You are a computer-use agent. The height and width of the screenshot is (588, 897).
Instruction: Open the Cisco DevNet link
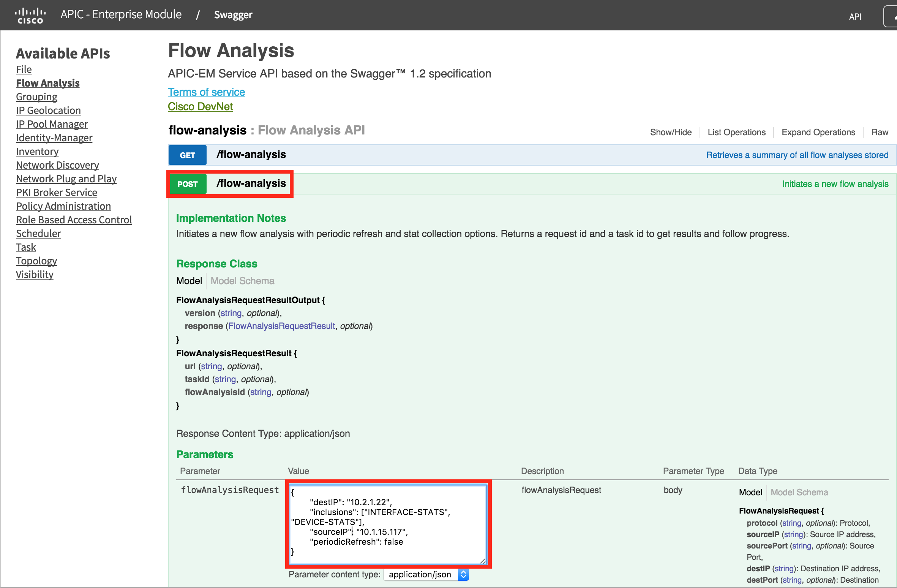click(200, 107)
